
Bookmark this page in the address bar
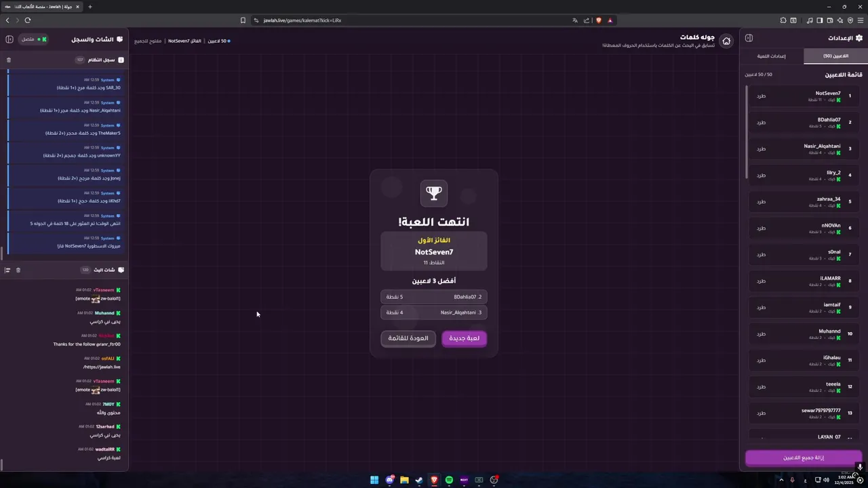[243, 20]
